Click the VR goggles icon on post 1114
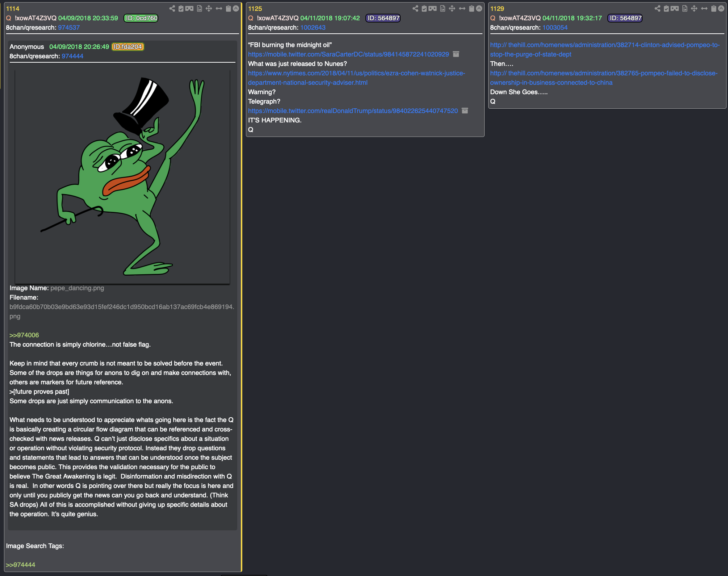728x576 pixels. click(x=189, y=8)
